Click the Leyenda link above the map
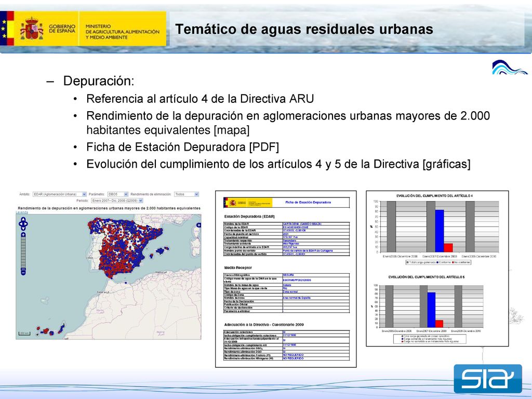 [x=22, y=212]
